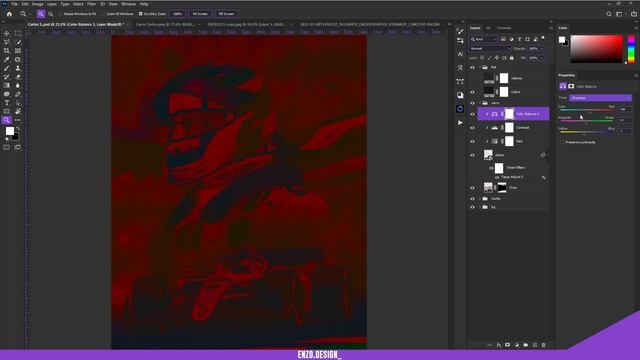Open search icon at top right
Viewport: 640px width, 360px height.
click(x=609, y=14)
